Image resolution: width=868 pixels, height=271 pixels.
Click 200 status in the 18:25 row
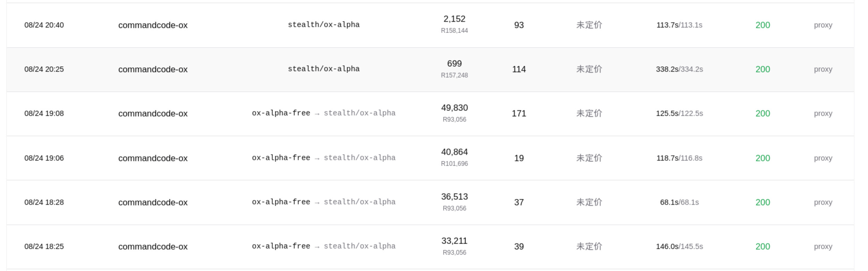tap(763, 247)
